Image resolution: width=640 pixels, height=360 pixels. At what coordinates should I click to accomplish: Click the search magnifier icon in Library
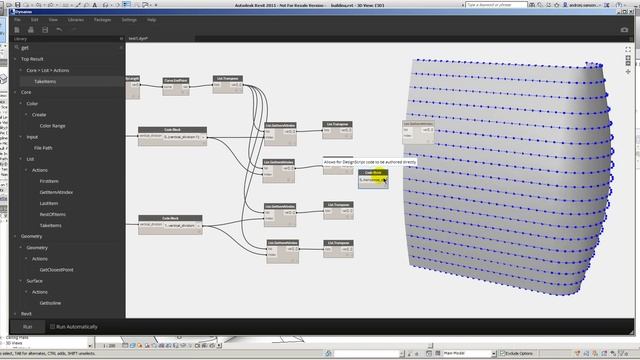[x=17, y=48]
